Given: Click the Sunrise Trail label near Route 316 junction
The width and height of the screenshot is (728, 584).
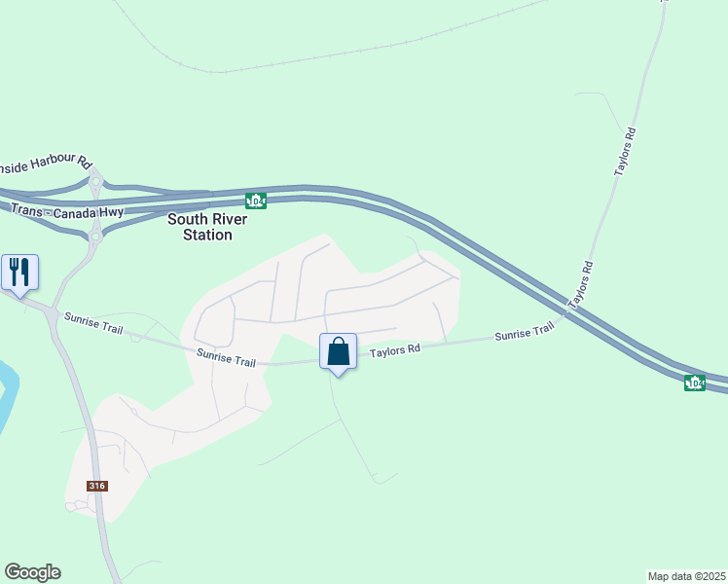Looking at the screenshot, I should click(x=93, y=322).
